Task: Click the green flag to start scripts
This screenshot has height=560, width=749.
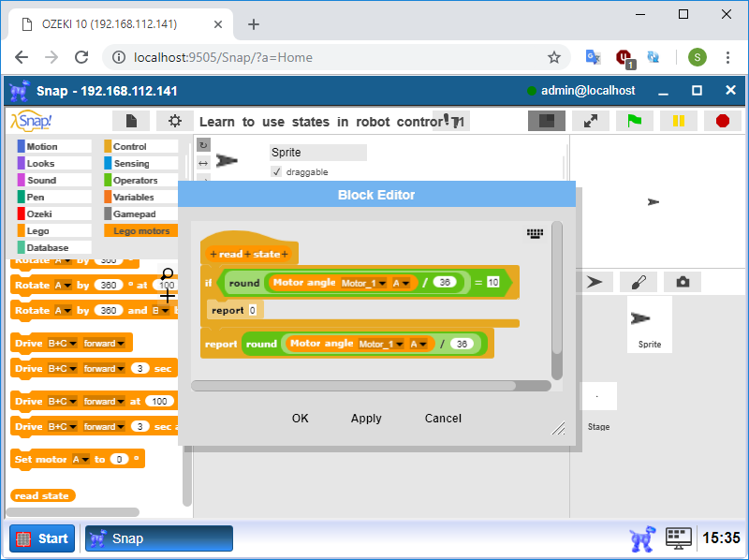Action: click(x=635, y=121)
